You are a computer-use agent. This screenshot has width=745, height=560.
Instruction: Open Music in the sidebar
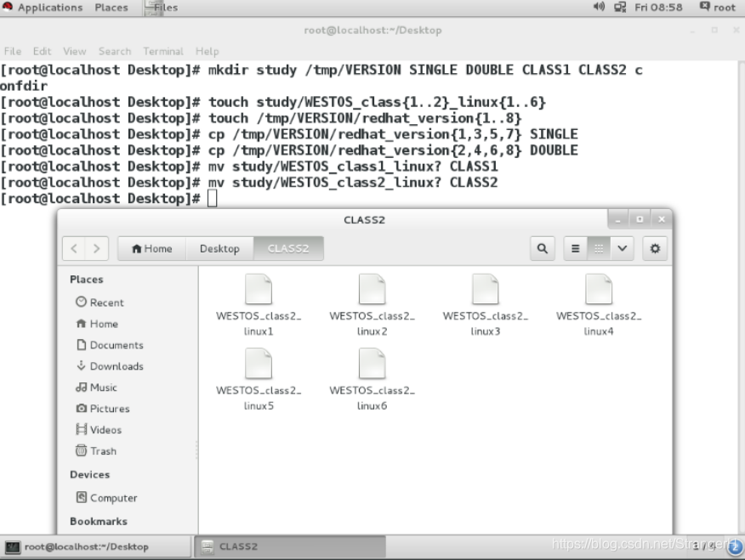click(103, 387)
